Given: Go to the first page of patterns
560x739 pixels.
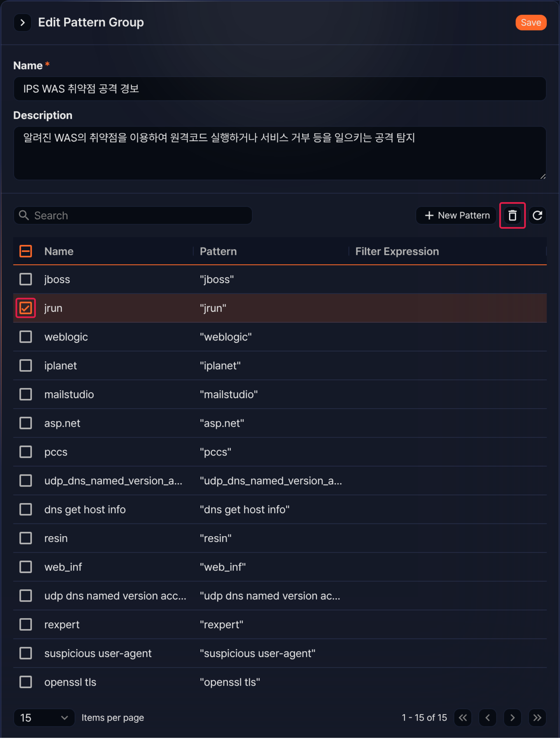Looking at the screenshot, I should pyautogui.click(x=463, y=718).
